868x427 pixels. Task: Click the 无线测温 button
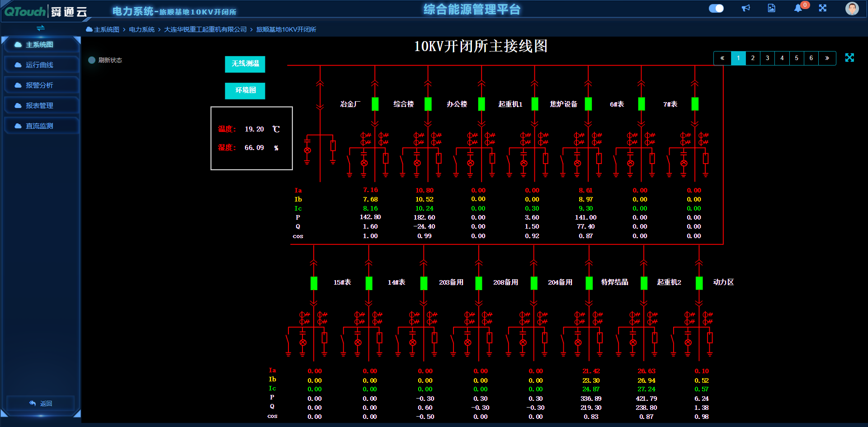[245, 64]
